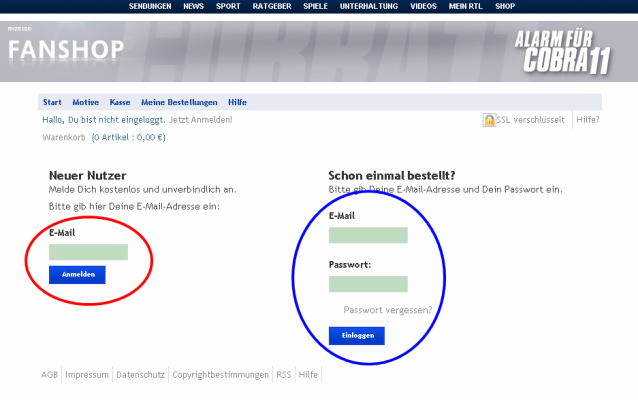The image size is (638, 400).
Task: Click the FANSHOP logo
Action: [x=66, y=50]
